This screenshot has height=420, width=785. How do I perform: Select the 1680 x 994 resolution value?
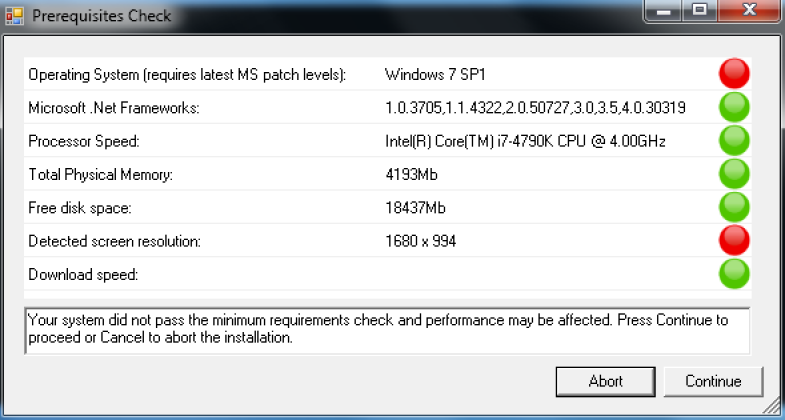pyautogui.click(x=421, y=241)
